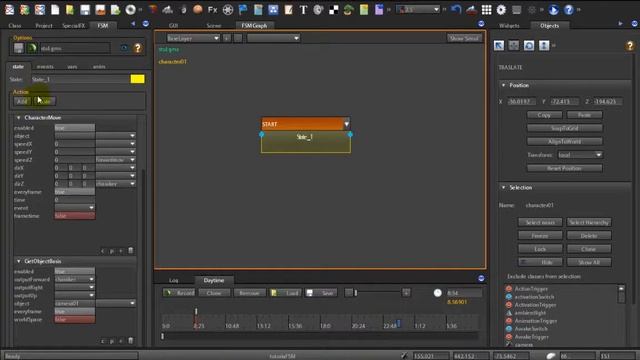Click the select arrow tool in Objects panel
The height and width of the screenshot is (360, 640).
click(x=499, y=45)
